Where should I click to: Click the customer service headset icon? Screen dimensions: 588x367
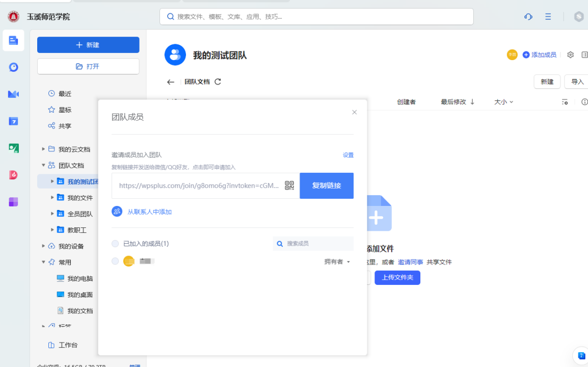(x=528, y=17)
